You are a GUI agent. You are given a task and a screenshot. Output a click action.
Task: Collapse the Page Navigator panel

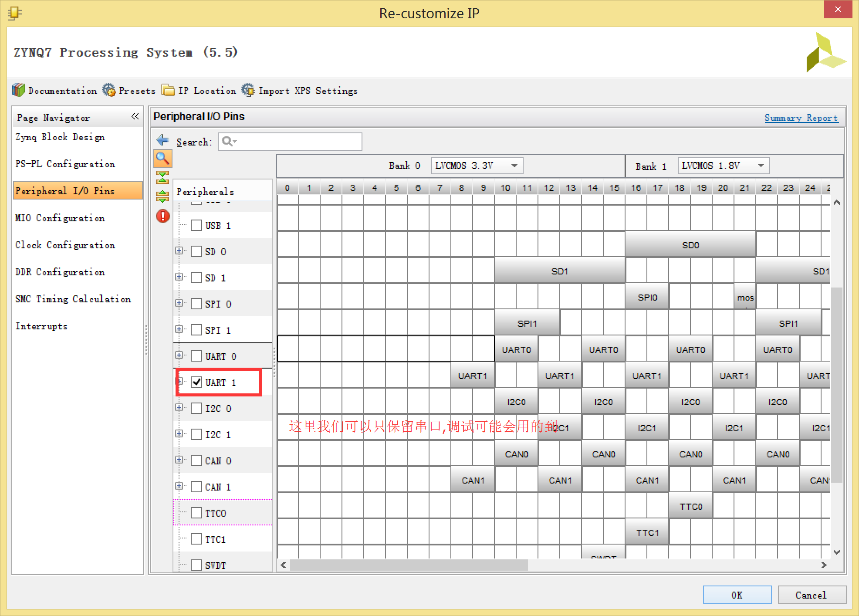point(135,116)
